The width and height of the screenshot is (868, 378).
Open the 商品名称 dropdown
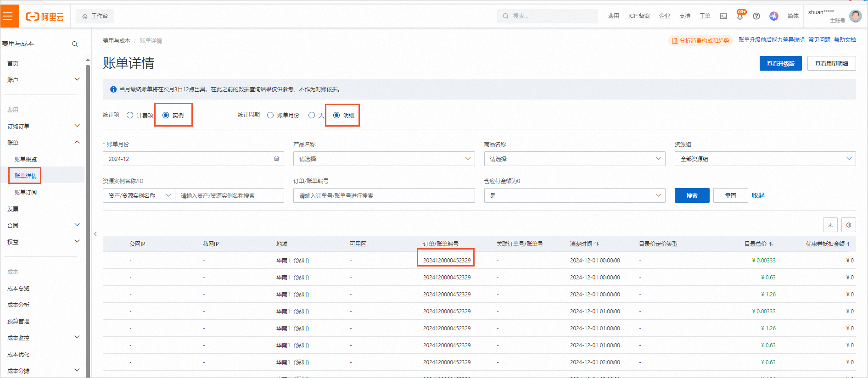tap(575, 159)
